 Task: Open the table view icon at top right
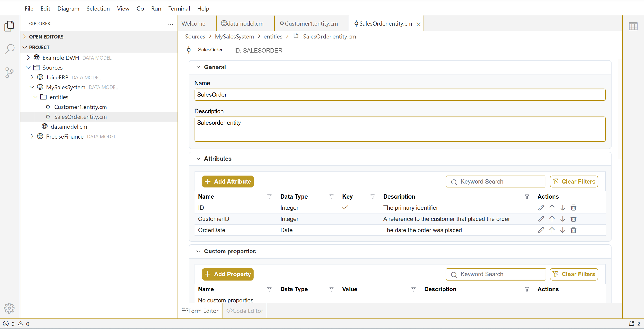(x=633, y=26)
